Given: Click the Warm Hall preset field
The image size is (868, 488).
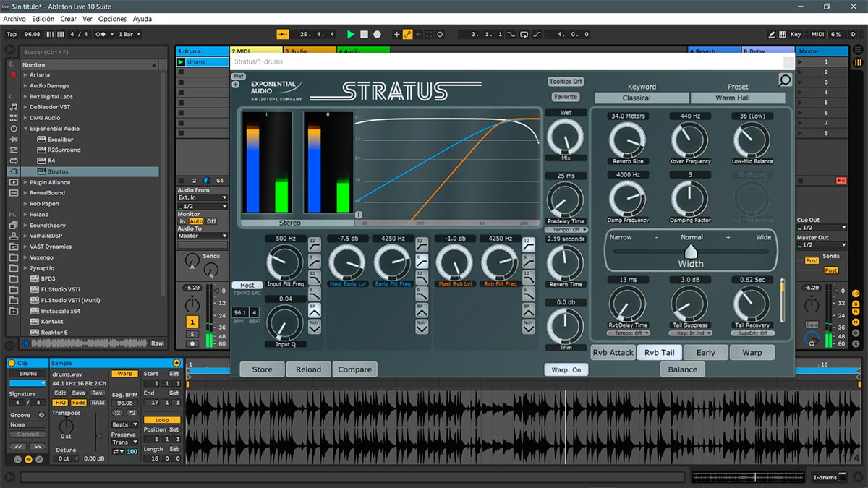Looking at the screenshot, I should tap(738, 98).
